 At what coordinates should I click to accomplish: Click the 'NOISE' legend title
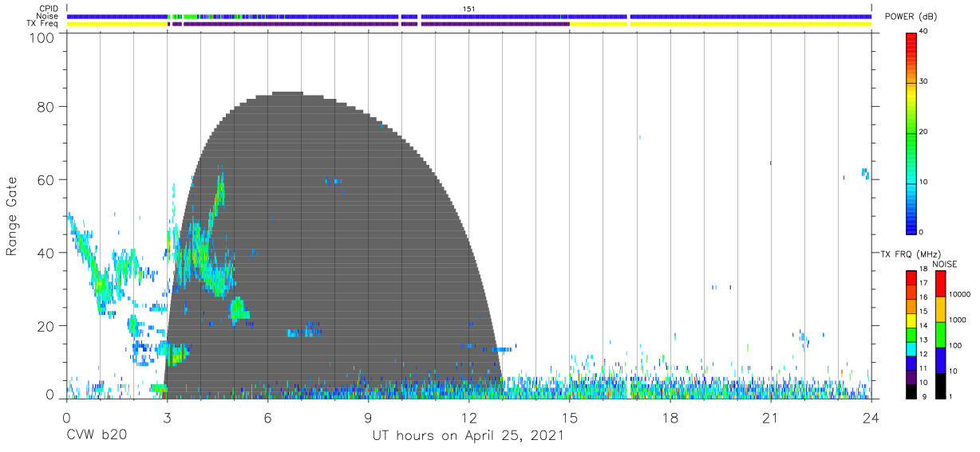pos(945,264)
